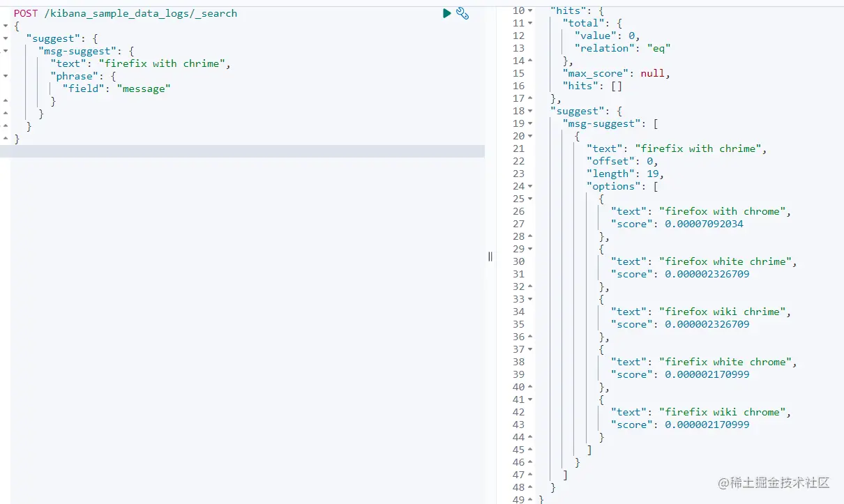The image size is (844, 504).
Task: Click the POST method keyword
Action: [x=26, y=13]
